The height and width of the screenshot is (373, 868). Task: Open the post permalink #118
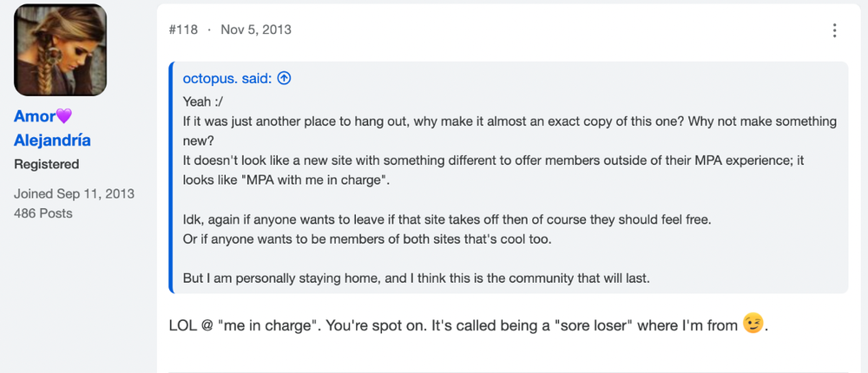click(x=183, y=29)
